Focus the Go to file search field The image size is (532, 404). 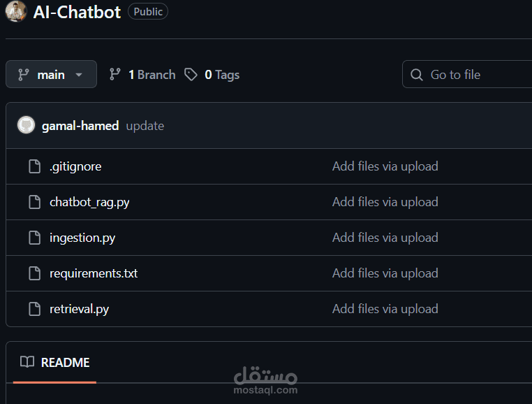[467, 74]
